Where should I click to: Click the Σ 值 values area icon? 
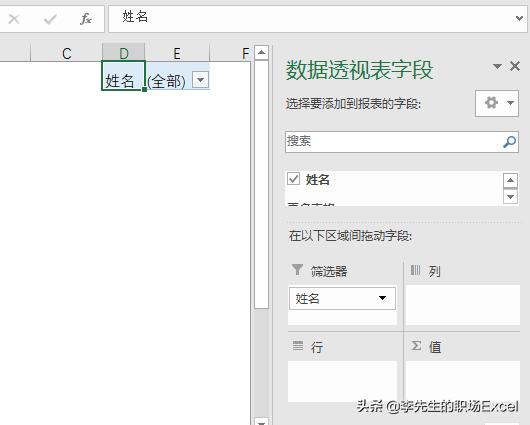coord(416,346)
